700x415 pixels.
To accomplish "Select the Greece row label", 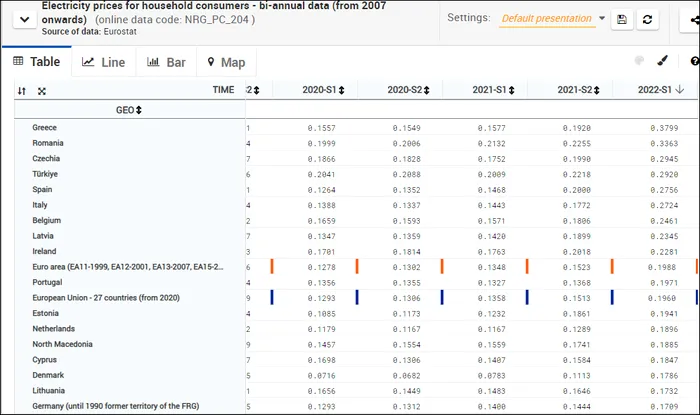I will coord(45,128).
